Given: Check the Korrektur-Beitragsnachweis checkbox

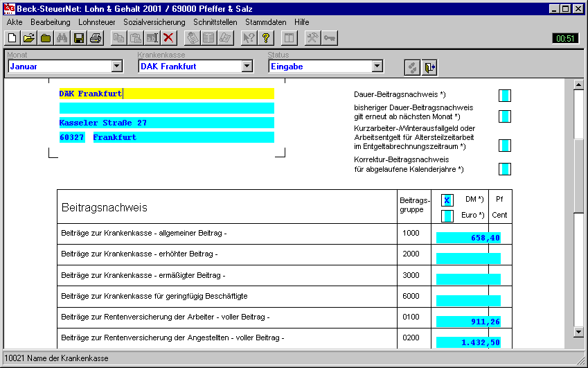Looking at the screenshot, I should (x=505, y=169).
